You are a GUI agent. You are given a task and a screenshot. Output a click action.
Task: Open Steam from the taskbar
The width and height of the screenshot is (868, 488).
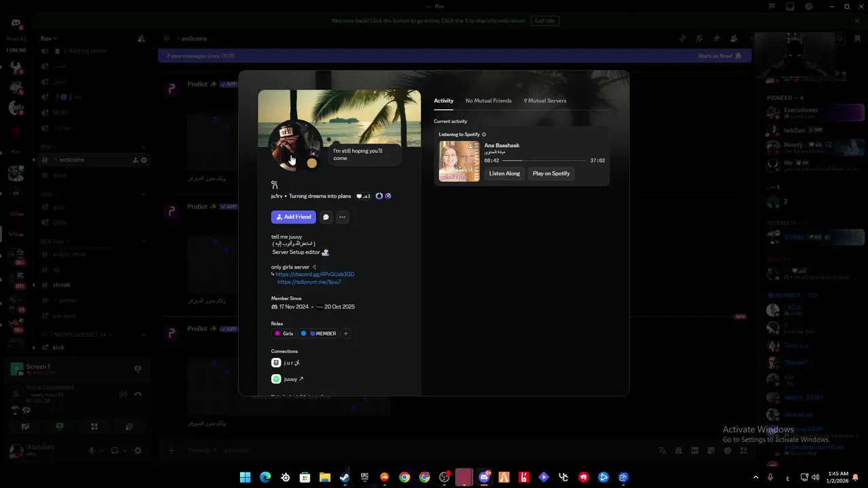[x=344, y=477]
